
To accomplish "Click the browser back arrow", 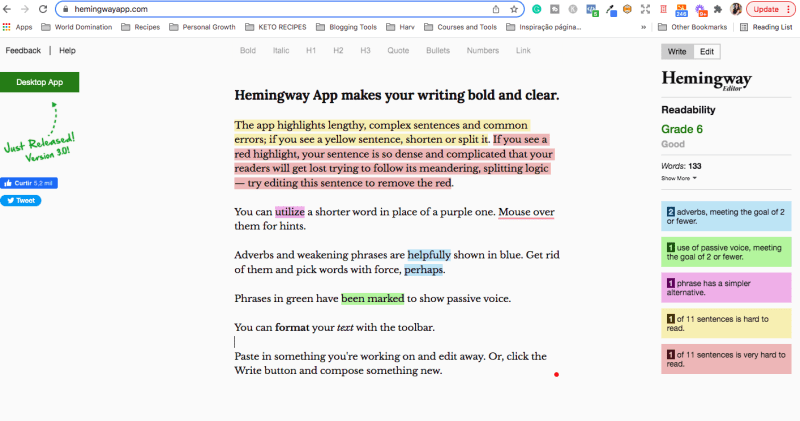I will click(9, 9).
